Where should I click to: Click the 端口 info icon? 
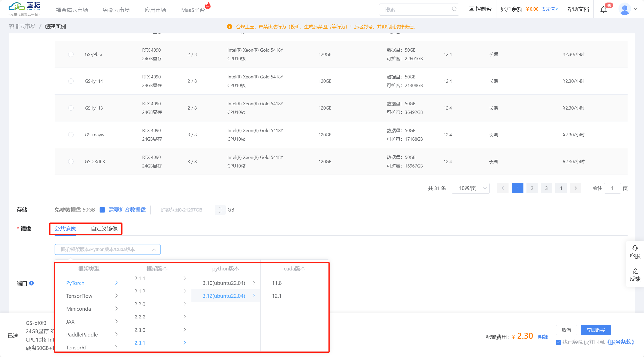(x=31, y=283)
